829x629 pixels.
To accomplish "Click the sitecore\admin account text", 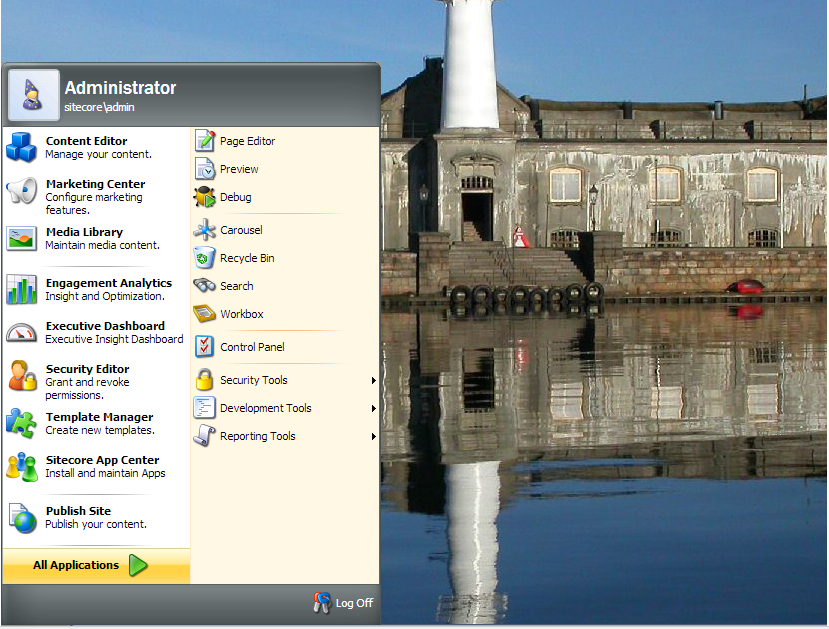I will [99, 107].
